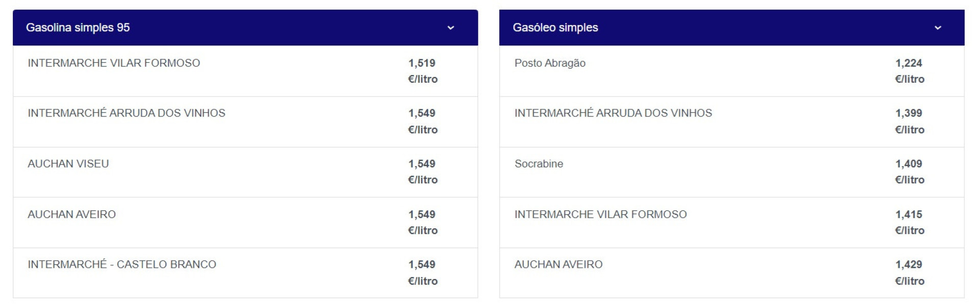Select INTERMARCHÉ ARRUDA DOS VINHOS diesel entry
Viewport: 980px width, 304px height.
613,113
